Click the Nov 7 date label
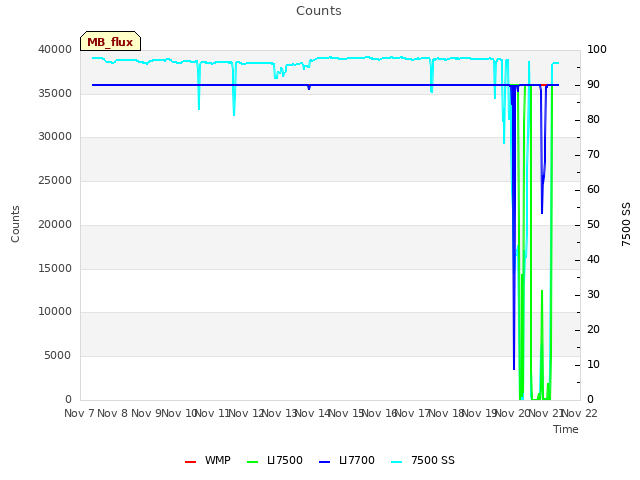Image resolution: width=640 pixels, height=480 pixels. click(79, 413)
